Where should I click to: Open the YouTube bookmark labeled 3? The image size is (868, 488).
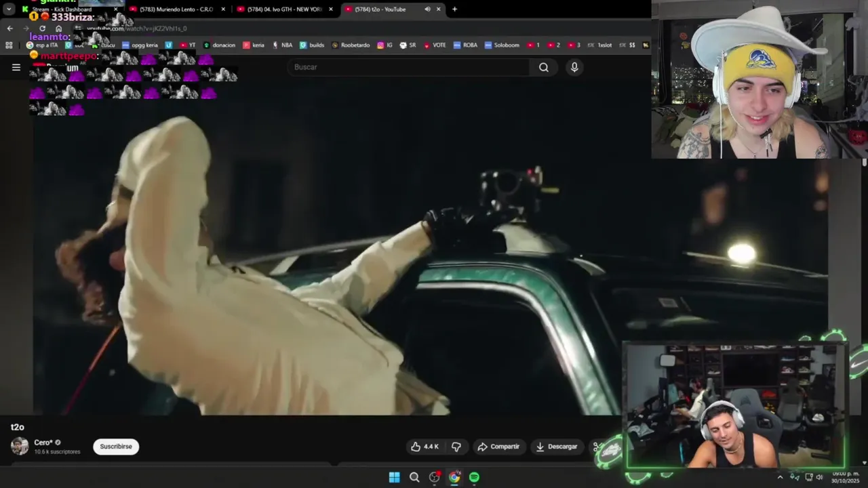(x=574, y=45)
